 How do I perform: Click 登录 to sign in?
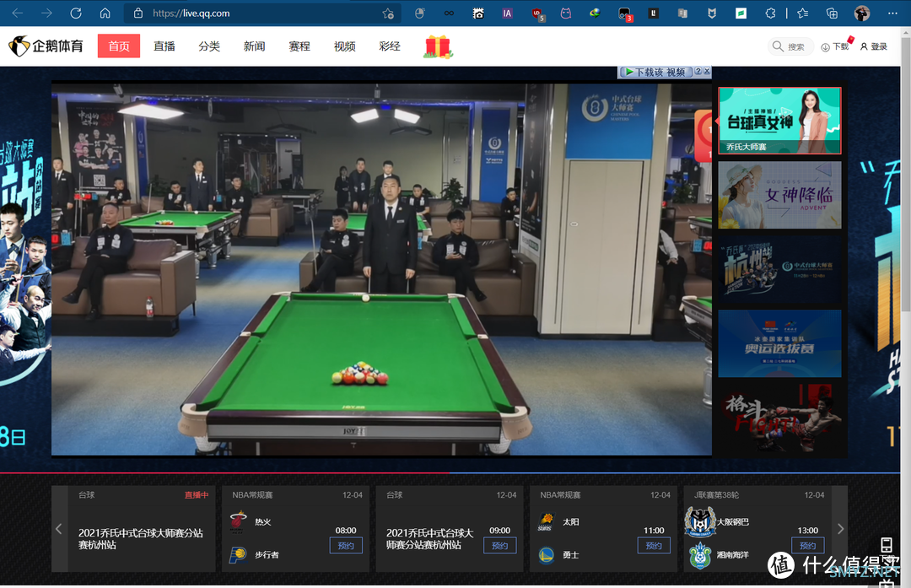(x=874, y=46)
